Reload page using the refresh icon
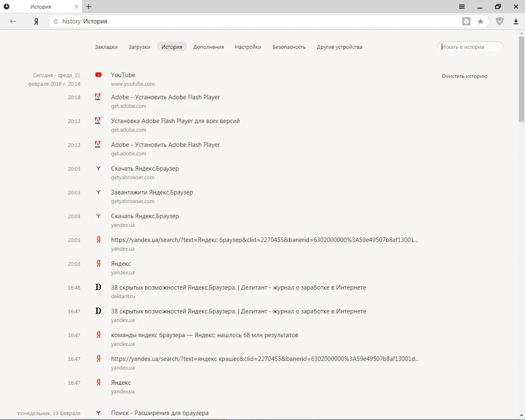This screenshot has width=525, height=420. point(56,21)
